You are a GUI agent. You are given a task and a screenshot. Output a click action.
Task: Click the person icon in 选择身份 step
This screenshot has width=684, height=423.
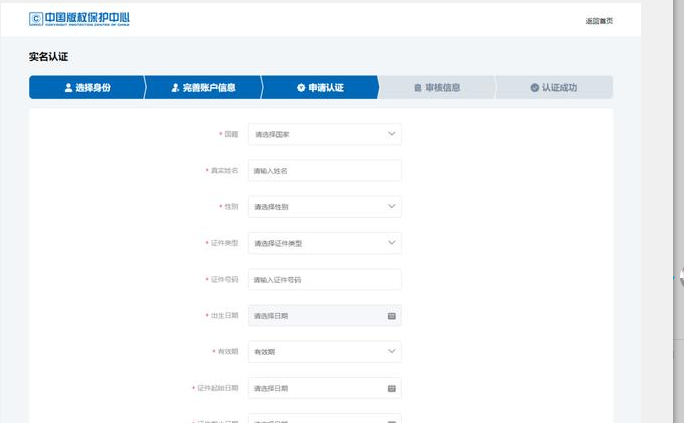68,88
